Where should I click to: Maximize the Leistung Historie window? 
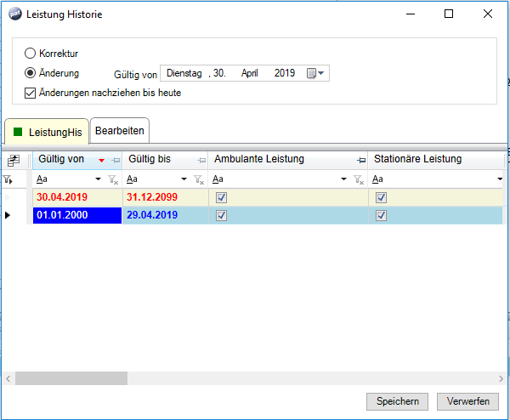449,14
